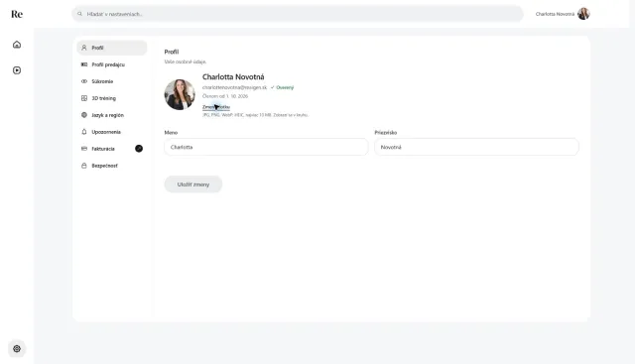Open the user avatar in header

tap(583, 14)
